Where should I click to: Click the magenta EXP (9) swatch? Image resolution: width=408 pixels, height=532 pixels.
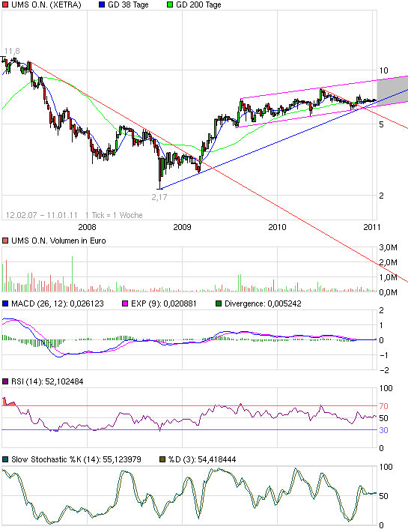tap(125, 303)
